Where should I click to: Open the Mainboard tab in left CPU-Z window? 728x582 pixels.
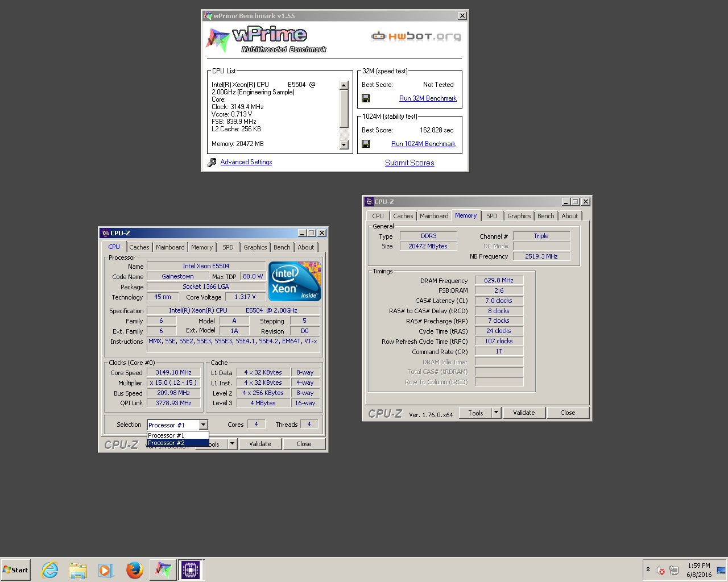click(x=170, y=247)
